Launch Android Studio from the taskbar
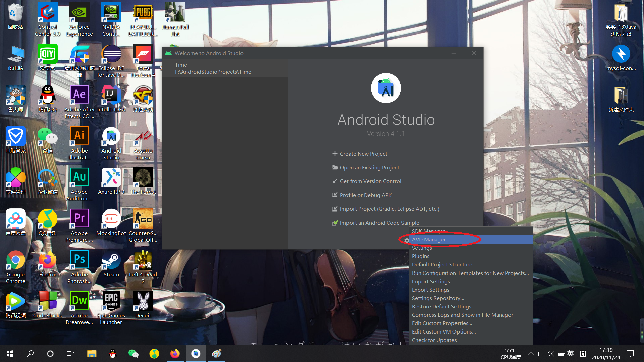The width and height of the screenshot is (644, 362). pos(196,353)
